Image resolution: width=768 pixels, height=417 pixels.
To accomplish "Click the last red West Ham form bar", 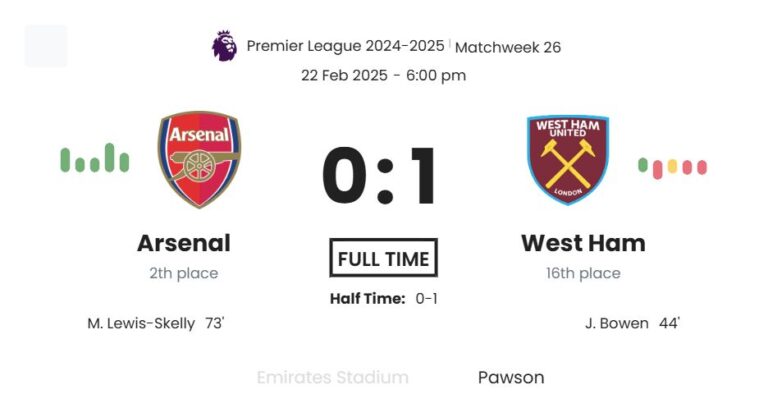I will [x=702, y=167].
